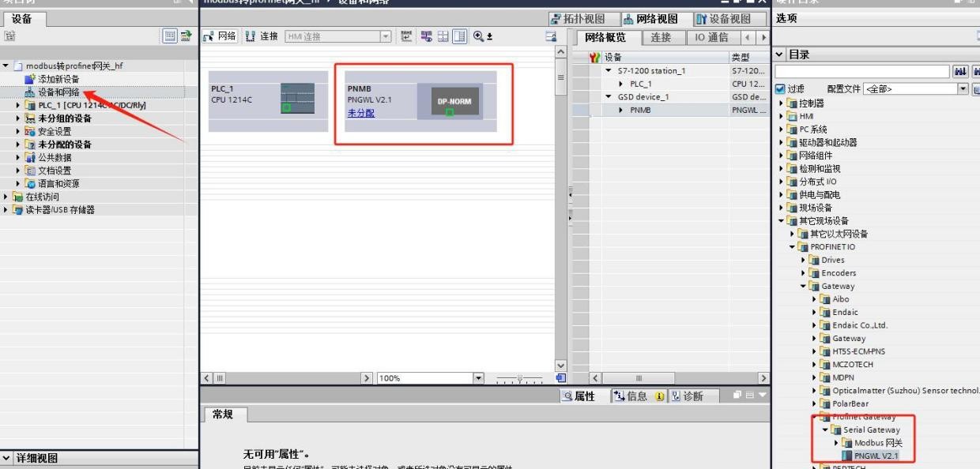This screenshot has height=469, width=980.
Task: Expand the PNMB row in network overview
Action: point(621,110)
